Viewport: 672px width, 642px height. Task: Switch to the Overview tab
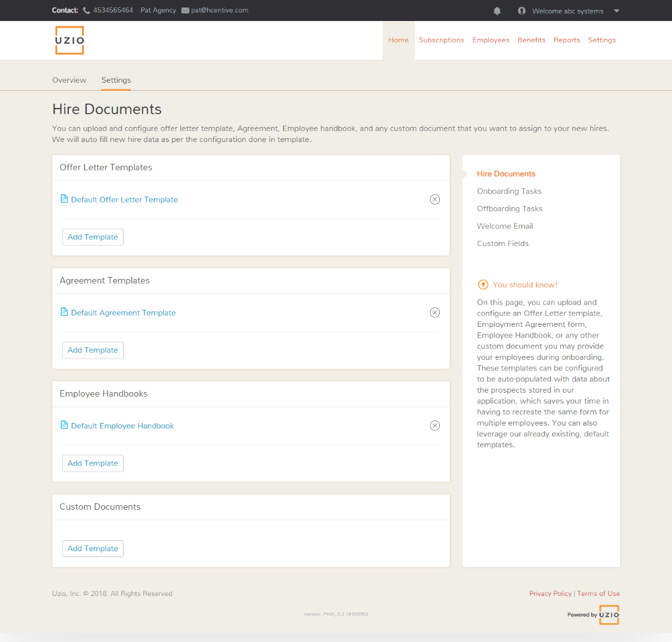[x=69, y=80]
